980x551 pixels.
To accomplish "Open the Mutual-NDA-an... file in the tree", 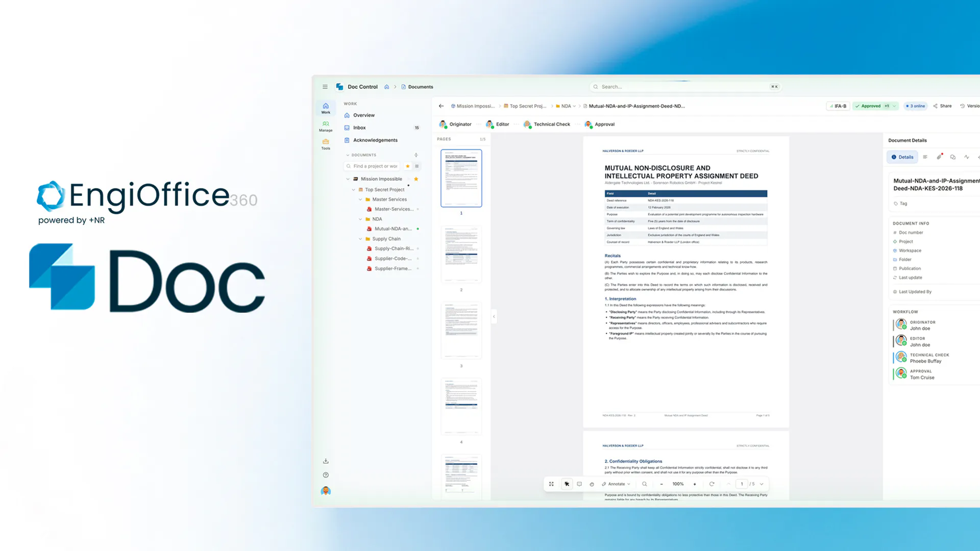I will [393, 229].
